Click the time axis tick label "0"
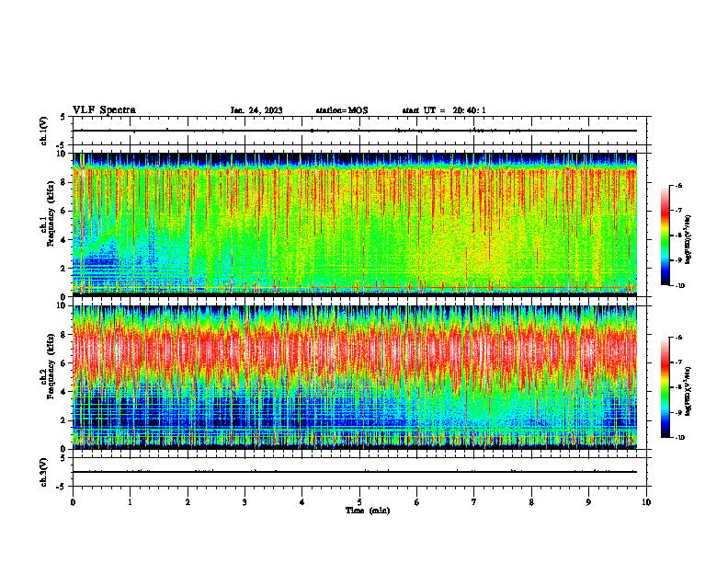Viewport: 728px width, 563px height. (73, 502)
